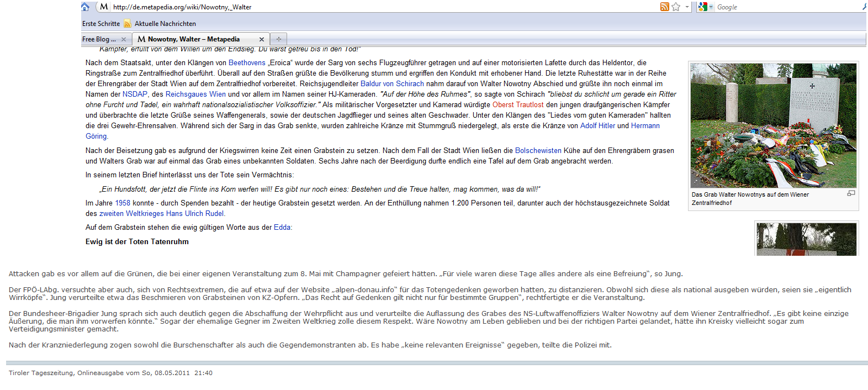The width and height of the screenshot is (868, 390).
Task: Click the Edda link
Action: click(282, 228)
